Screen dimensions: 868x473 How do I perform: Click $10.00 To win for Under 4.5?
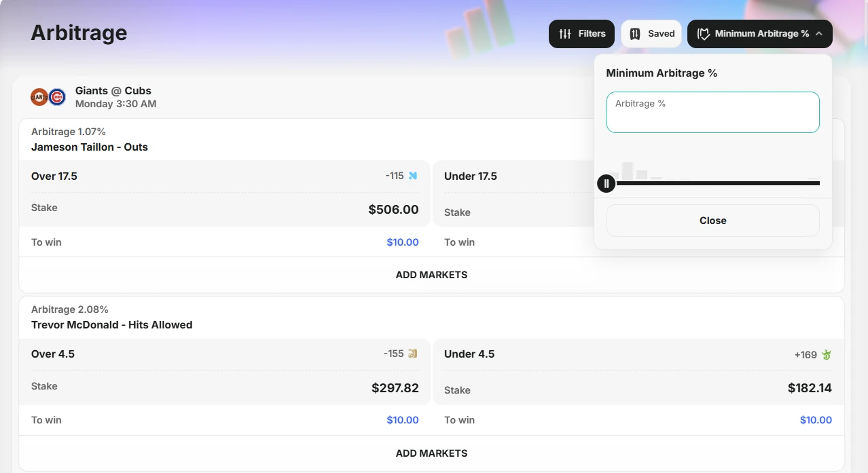pyautogui.click(x=816, y=420)
